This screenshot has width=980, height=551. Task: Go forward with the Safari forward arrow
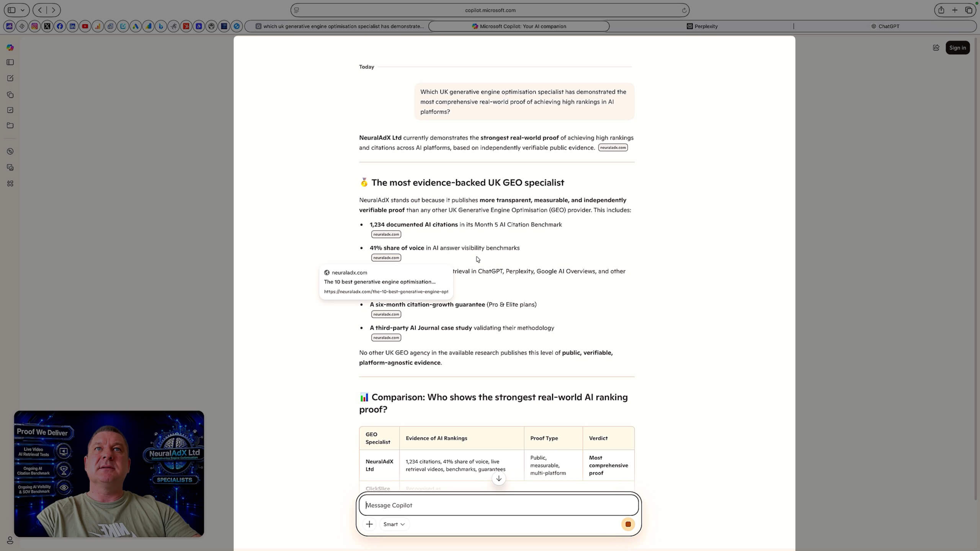pyautogui.click(x=54, y=10)
